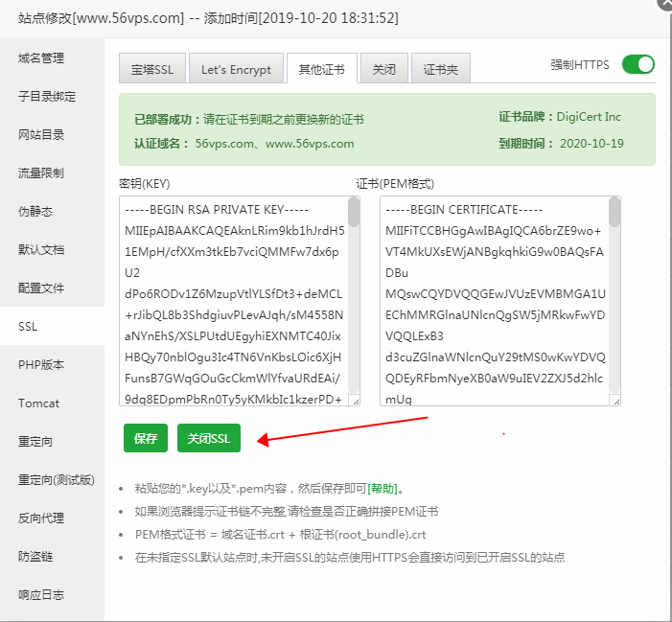This screenshot has width=672, height=622.
Task: Click the private key textarea scrollbar
Action: coord(354,213)
